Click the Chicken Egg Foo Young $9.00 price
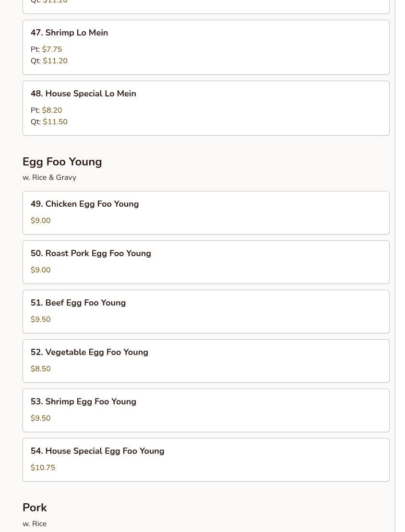Image resolution: width=405 pixels, height=532 pixels. [41, 221]
